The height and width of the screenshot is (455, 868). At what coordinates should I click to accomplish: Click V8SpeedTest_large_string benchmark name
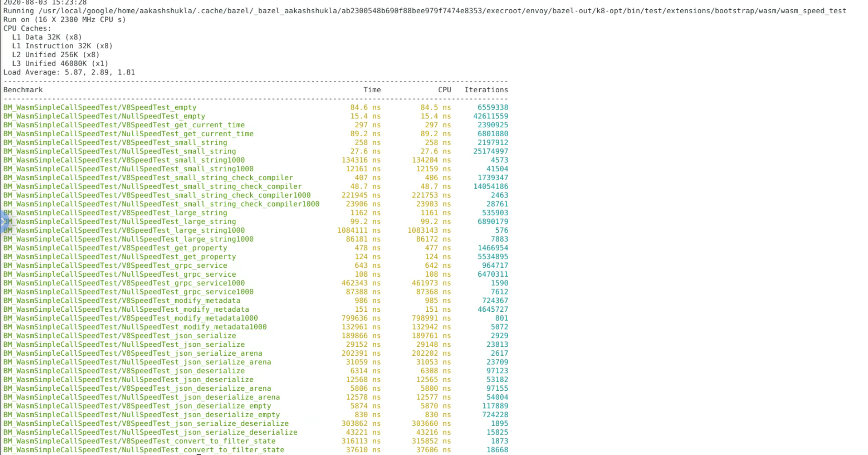point(115,213)
